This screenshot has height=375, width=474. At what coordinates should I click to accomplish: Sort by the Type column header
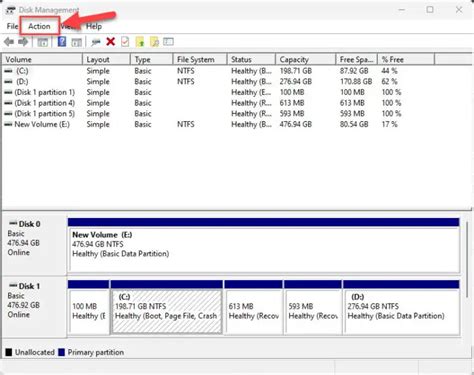click(152, 59)
